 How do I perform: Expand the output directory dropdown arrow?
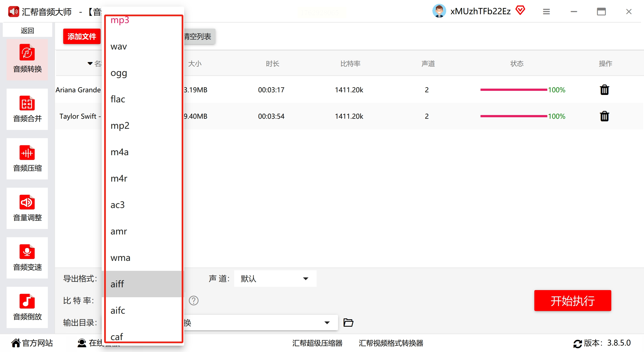click(327, 323)
